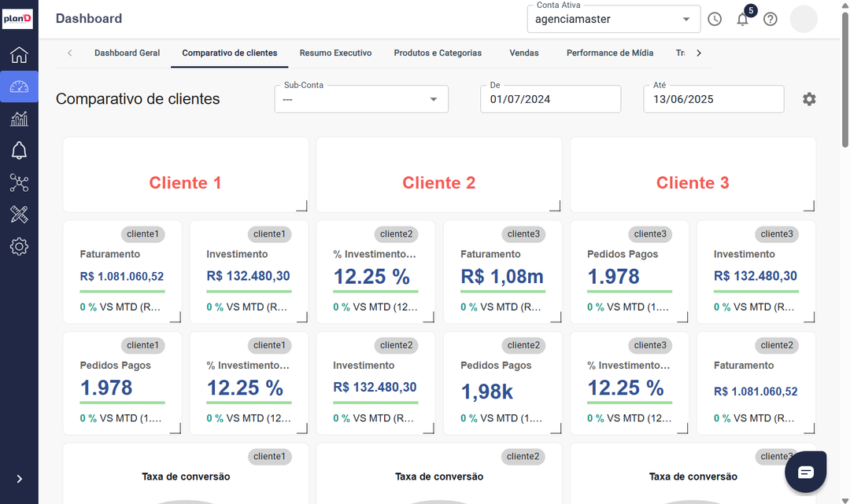Viewport: 850px width, 504px height.
Task: Click the user avatar circle
Action: tap(804, 19)
